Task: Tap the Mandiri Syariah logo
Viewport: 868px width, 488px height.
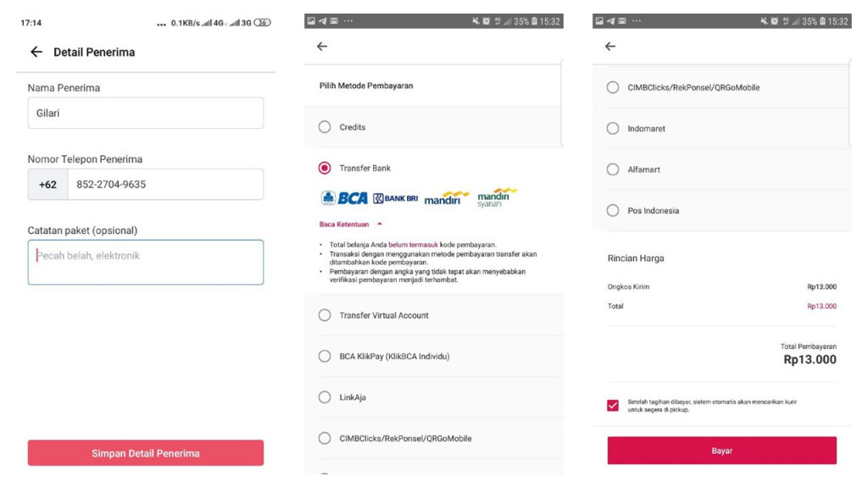Action: 496,197
